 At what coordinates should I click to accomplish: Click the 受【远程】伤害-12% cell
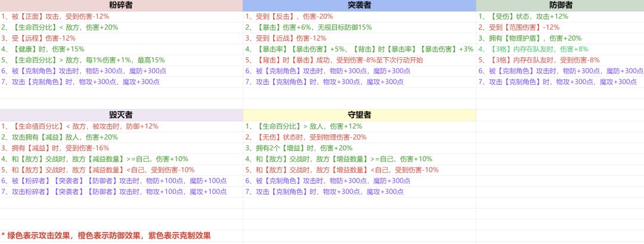(x=121, y=39)
